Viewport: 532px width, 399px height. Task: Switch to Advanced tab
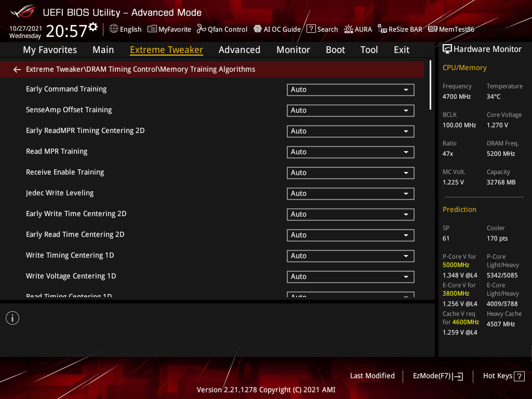pos(240,50)
